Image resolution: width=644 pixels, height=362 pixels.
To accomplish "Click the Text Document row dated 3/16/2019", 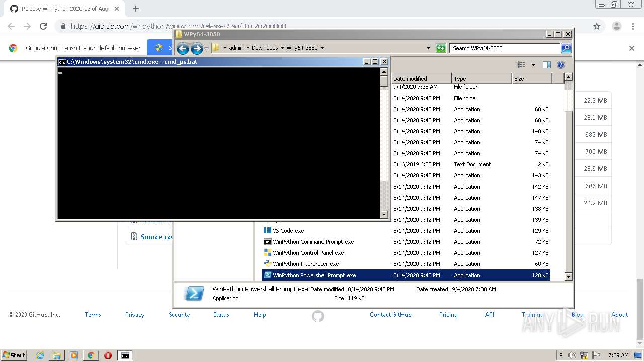I will pyautogui.click(x=471, y=164).
